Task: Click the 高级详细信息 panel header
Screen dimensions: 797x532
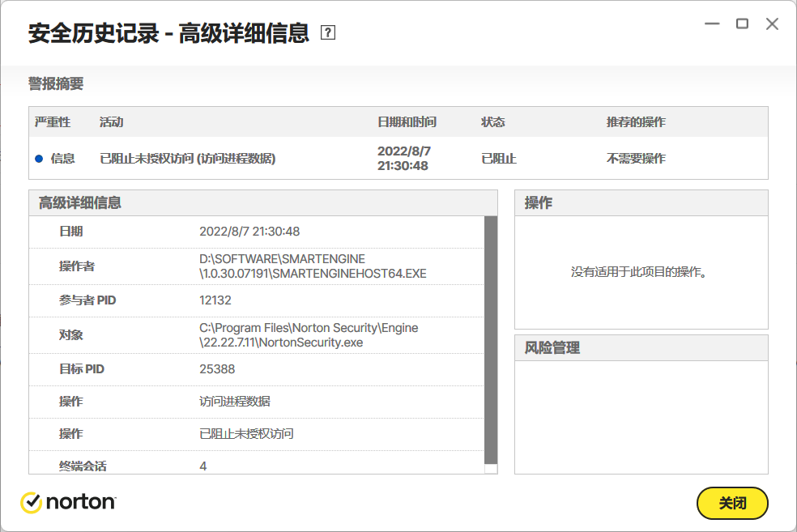Action: point(262,202)
